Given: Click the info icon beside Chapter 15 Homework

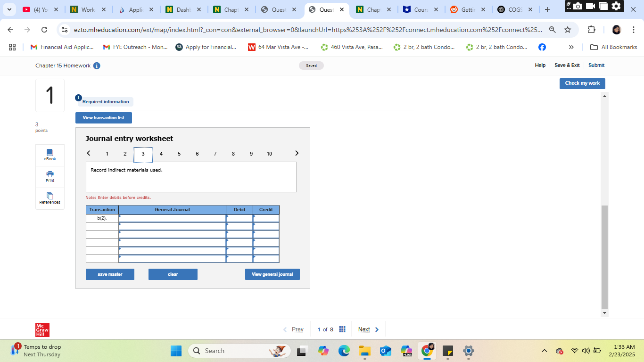Looking at the screenshot, I should pyautogui.click(x=97, y=66).
